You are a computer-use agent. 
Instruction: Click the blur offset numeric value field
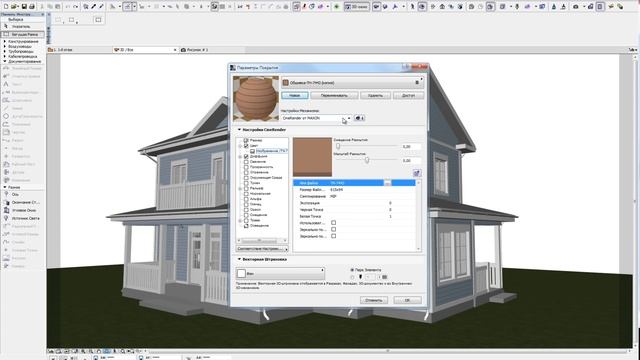click(410, 146)
